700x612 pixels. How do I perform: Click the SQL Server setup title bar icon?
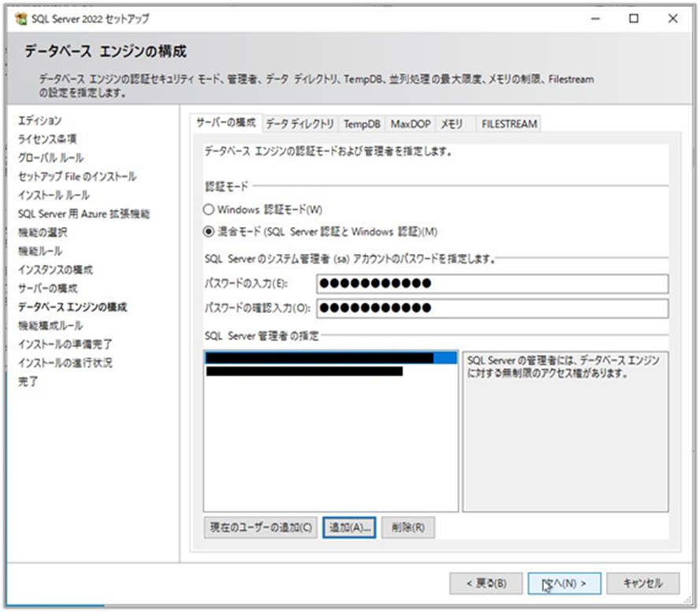pos(20,19)
